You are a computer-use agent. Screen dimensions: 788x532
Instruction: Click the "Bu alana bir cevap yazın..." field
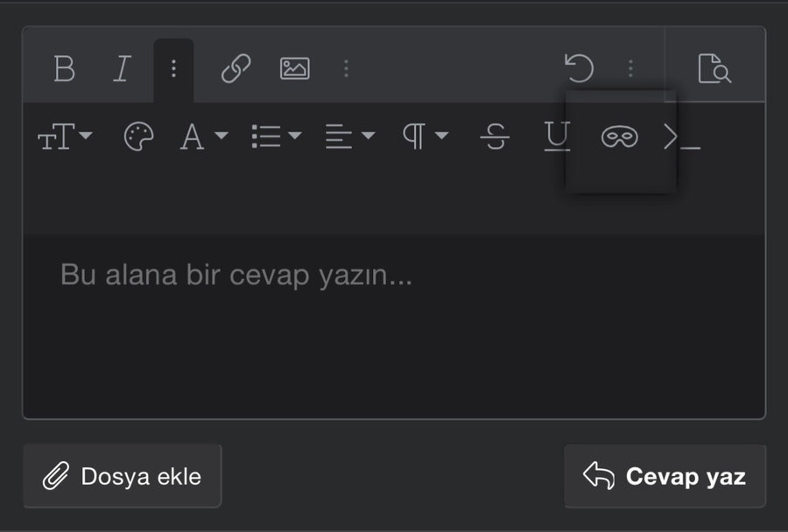(x=394, y=324)
